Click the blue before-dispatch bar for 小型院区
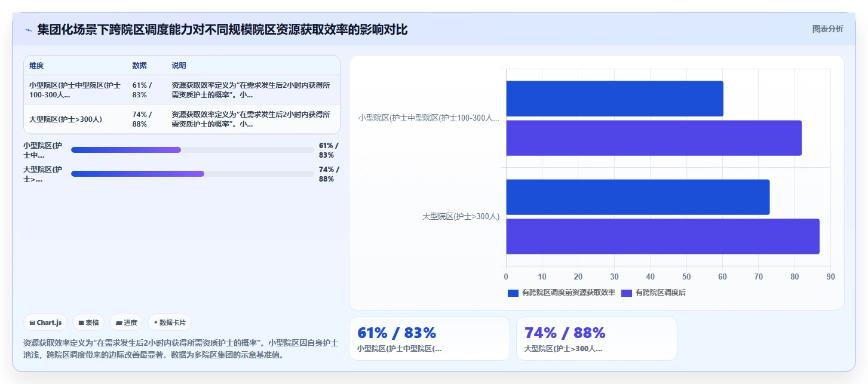868x384 pixels. (x=615, y=99)
